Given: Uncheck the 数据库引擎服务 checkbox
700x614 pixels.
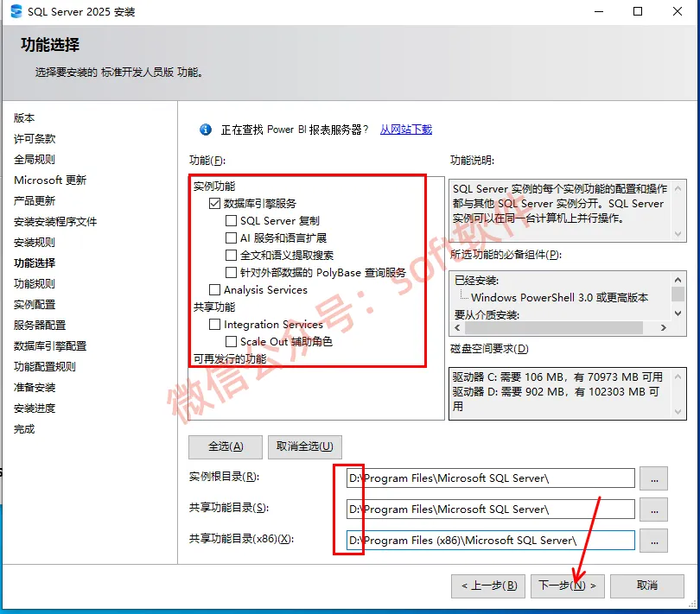Looking at the screenshot, I should click(214, 204).
